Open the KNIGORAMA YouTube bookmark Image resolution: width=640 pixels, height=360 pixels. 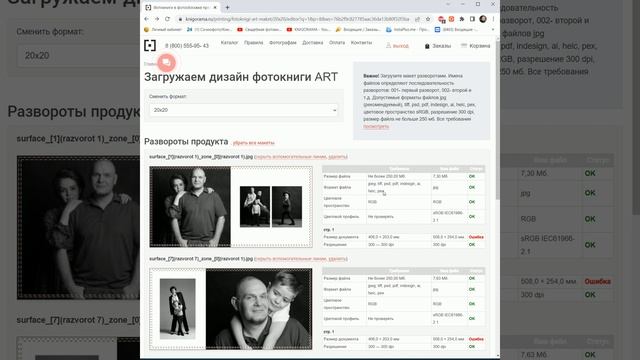tap(308, 30)
